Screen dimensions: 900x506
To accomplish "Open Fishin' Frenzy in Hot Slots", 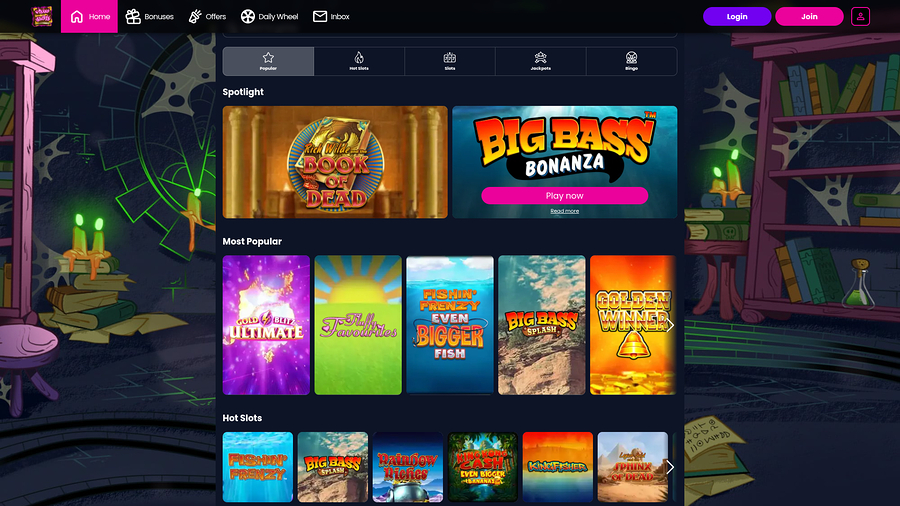I will [258, 467].
